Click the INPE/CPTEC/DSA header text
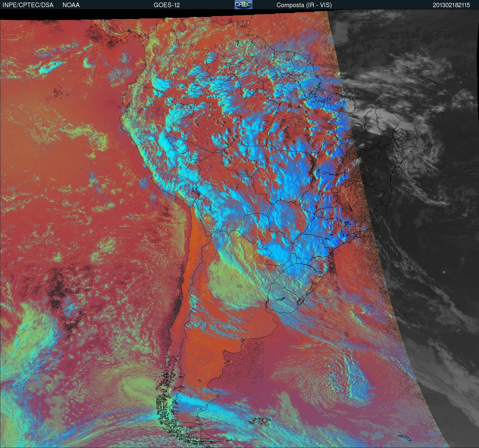The width and height of the screenshot is (479, 448). [x=28, y=5]
